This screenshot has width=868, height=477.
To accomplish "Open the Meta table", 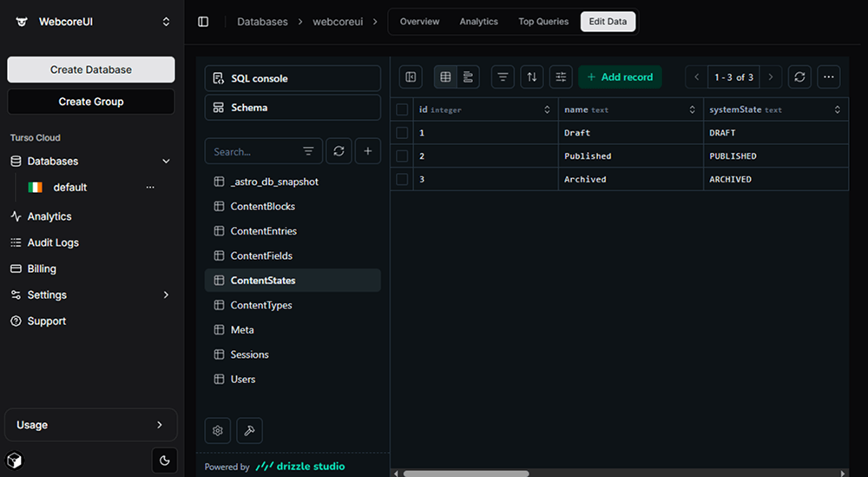I will [x=293, y=329].
